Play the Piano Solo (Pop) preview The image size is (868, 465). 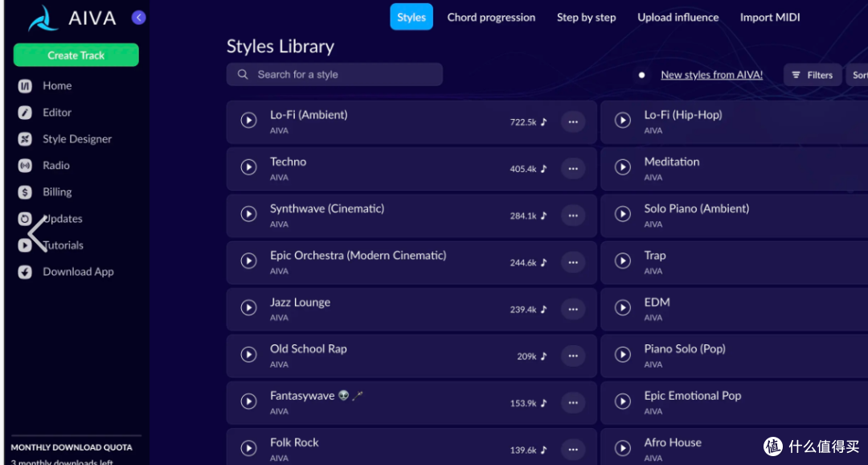point(623,354)
